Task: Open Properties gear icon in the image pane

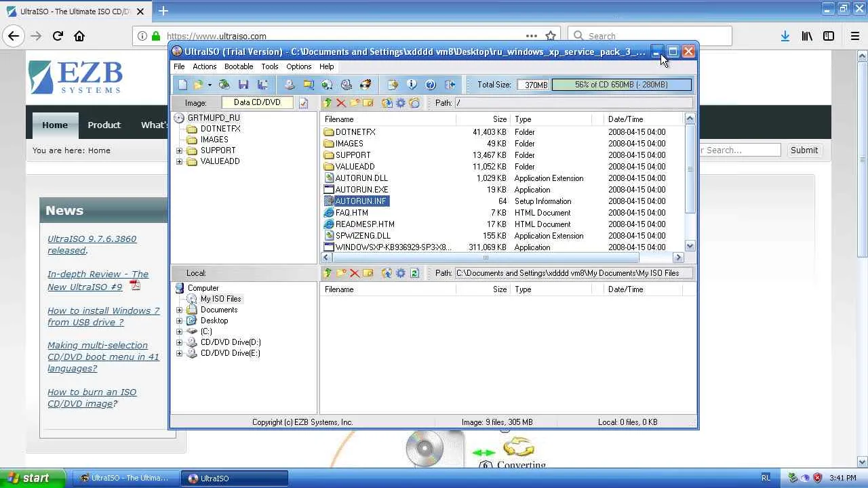Action: [401, 103]
